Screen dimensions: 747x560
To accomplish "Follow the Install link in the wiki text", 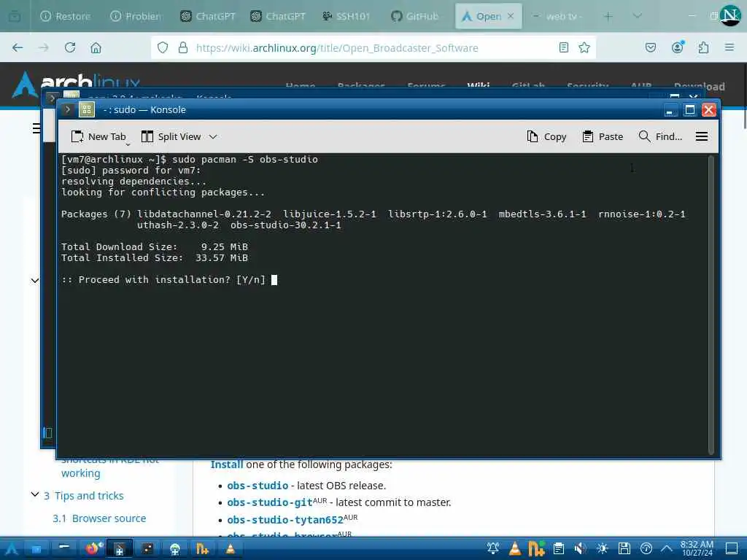I will pyautogui.click(x=227, y=464).
